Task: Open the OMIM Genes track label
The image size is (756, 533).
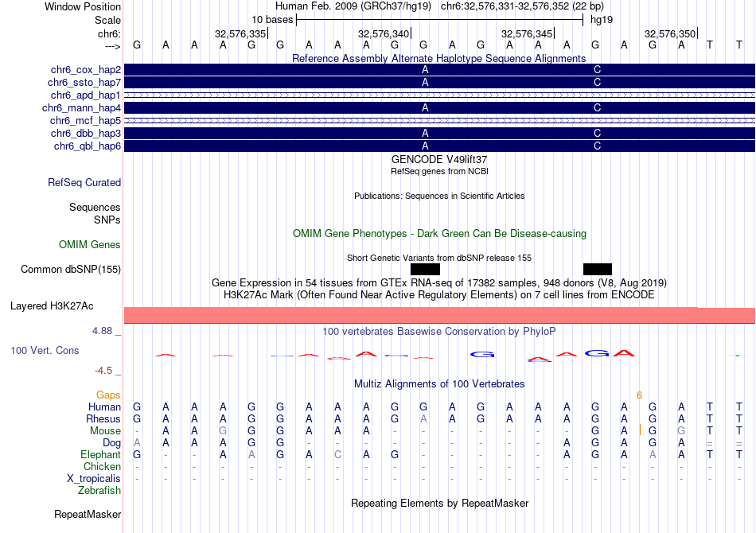Action: pyautogui.click(x=90, y=245)
